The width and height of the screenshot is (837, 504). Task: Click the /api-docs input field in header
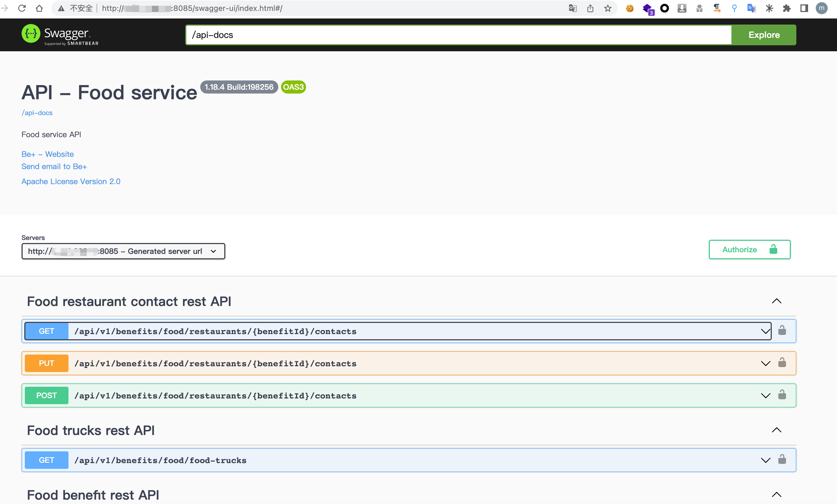[458, 35]
